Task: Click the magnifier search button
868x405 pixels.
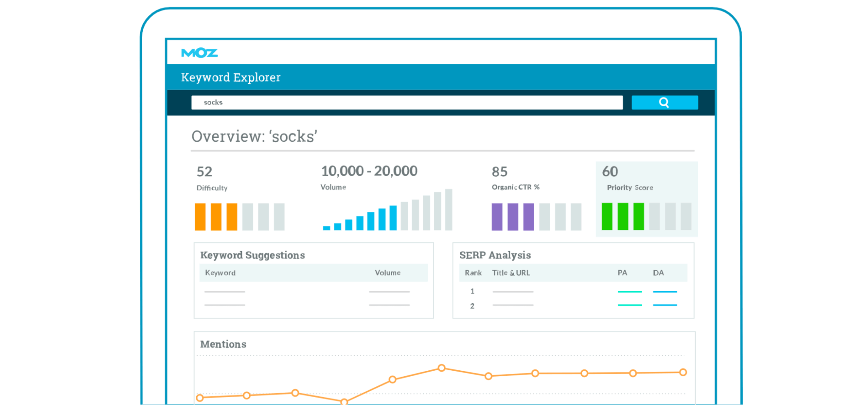Action: 664,103
